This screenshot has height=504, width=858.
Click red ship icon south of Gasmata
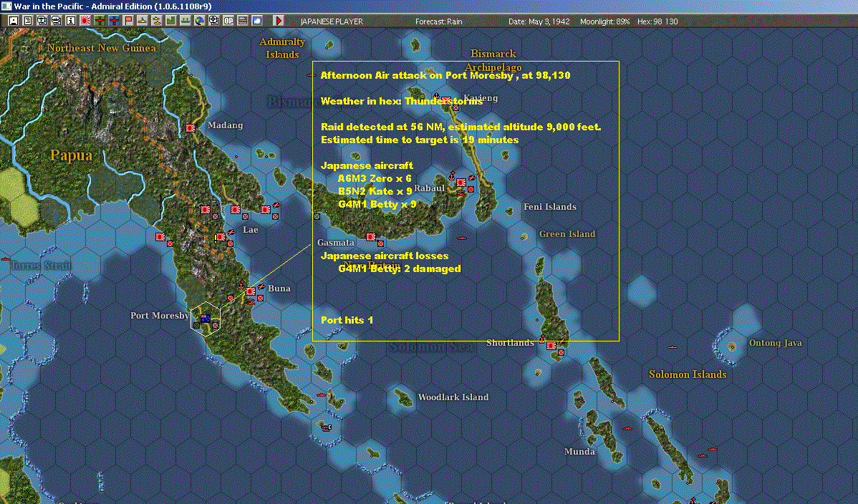(461, 238)
